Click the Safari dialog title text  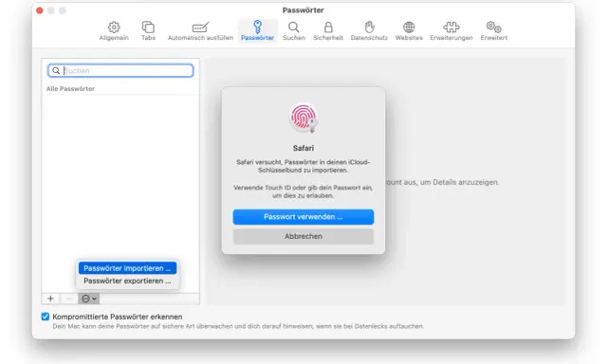click(x=303, y=148)
